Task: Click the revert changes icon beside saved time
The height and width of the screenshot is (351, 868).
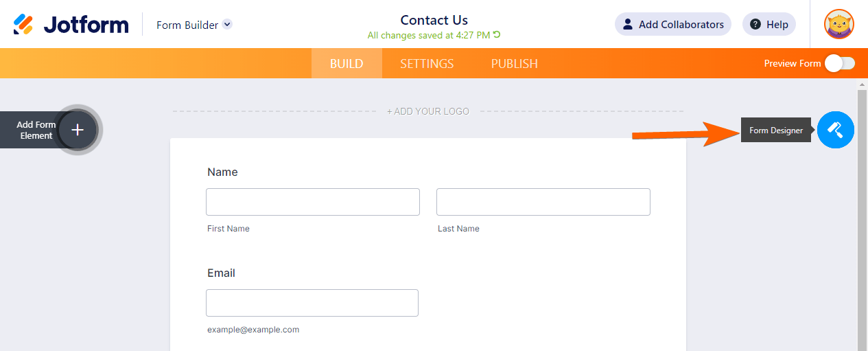Action: click(497, 35)
